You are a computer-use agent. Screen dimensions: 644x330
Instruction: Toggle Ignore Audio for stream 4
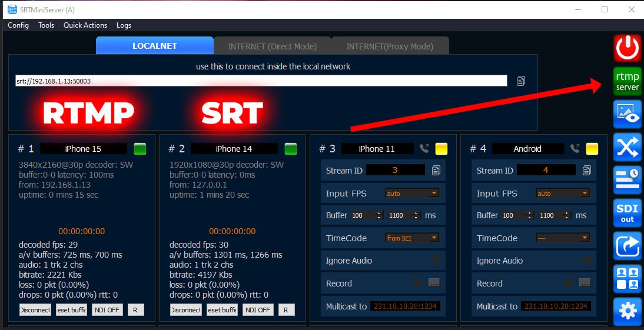pyautogui.click(x=587, y=260)
